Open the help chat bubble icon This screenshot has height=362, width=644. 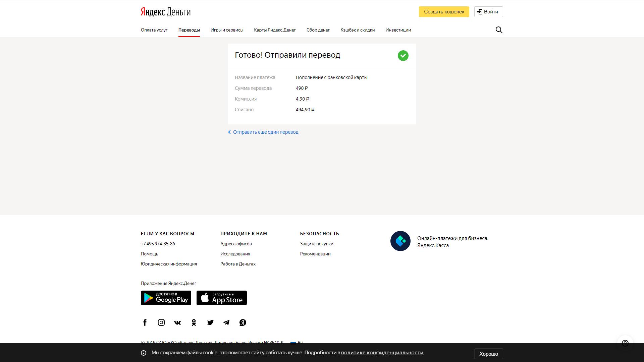[x=625, y=342]
